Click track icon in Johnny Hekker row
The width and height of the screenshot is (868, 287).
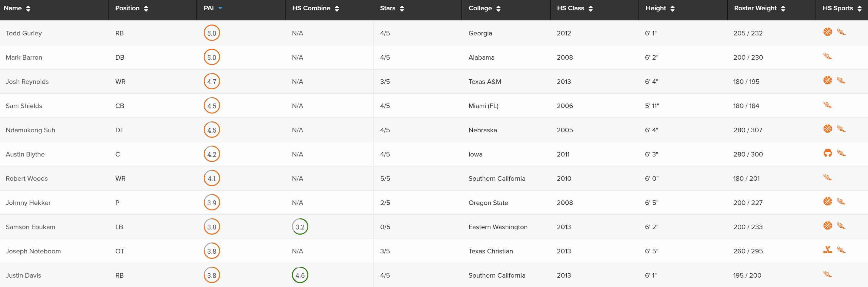tap(841, 202)
